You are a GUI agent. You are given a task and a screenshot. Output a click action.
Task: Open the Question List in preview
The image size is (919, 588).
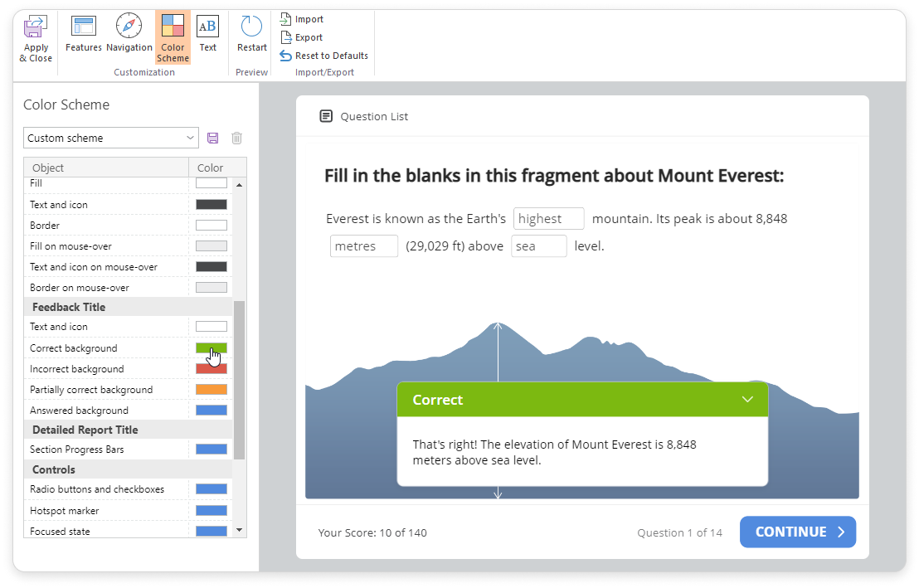(363, 116)
